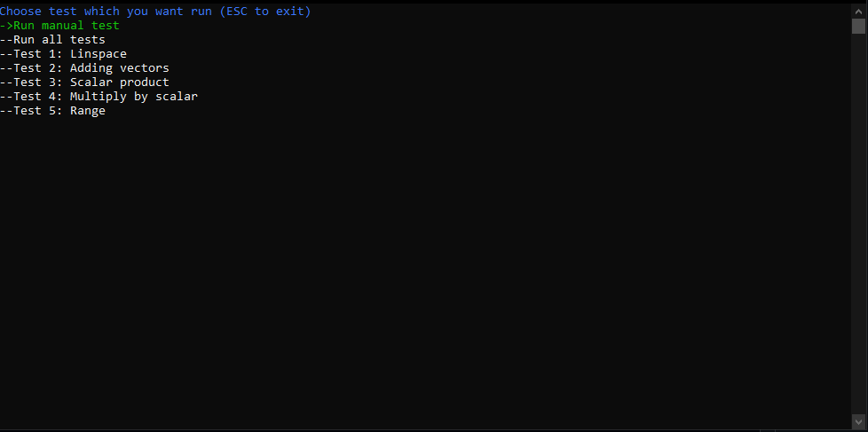Click the blue Choose test prompt header

[155, 12]
